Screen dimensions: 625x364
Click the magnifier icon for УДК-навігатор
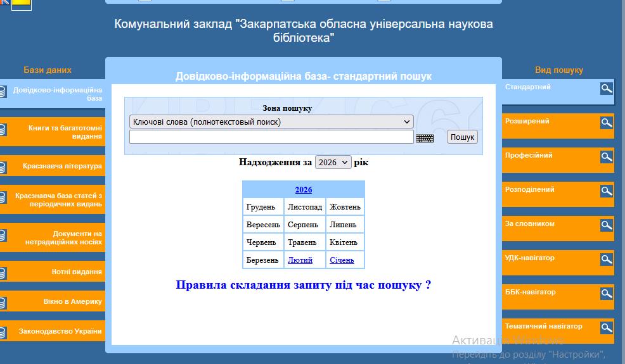[607, 260]
